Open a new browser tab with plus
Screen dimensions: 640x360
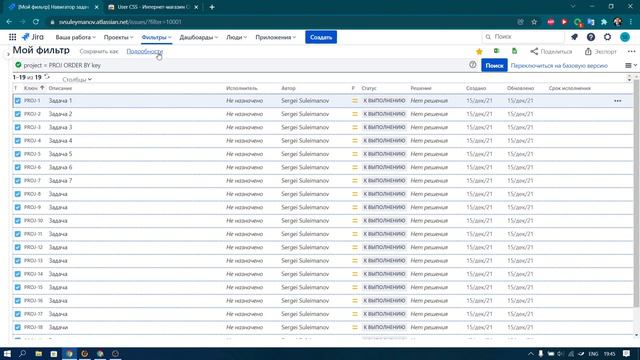click(212, 7)
